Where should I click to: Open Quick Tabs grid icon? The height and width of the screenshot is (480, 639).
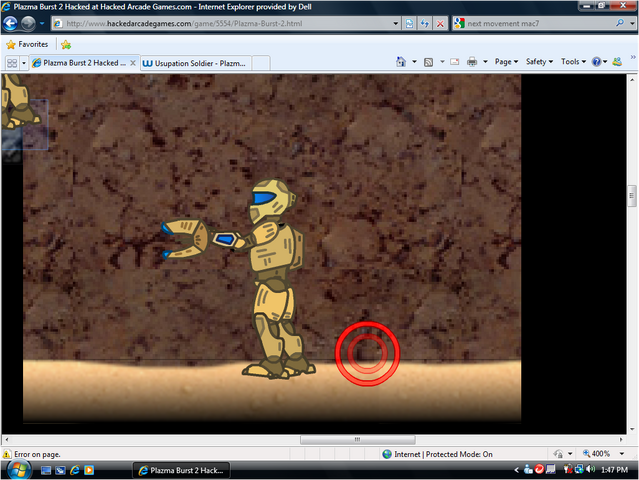[12, 63]
